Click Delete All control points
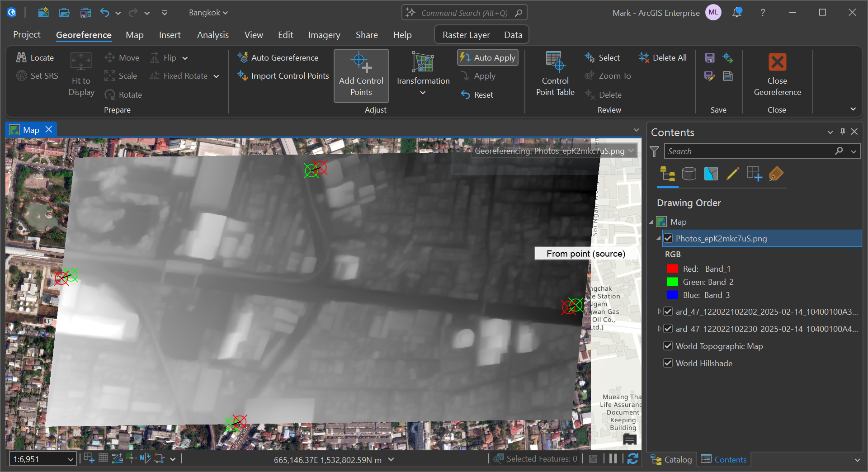The width and height of the screenshot is (868, 472). 662,57
